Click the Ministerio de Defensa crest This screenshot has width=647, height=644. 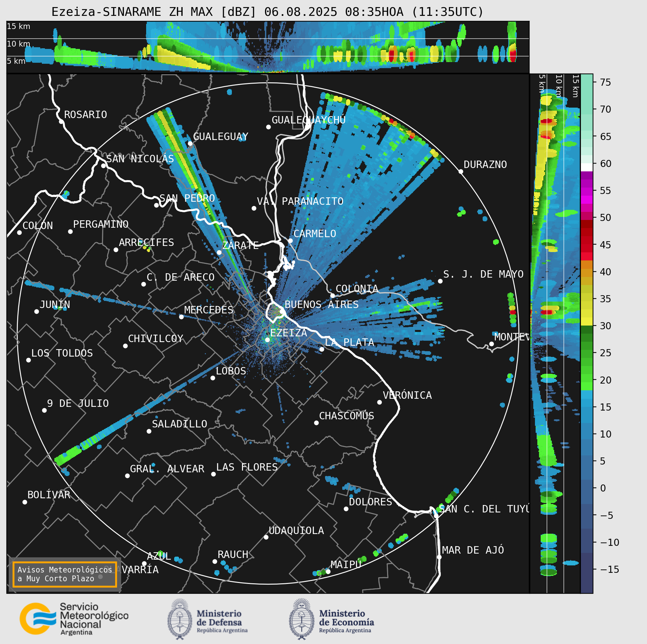coord(180,619)
